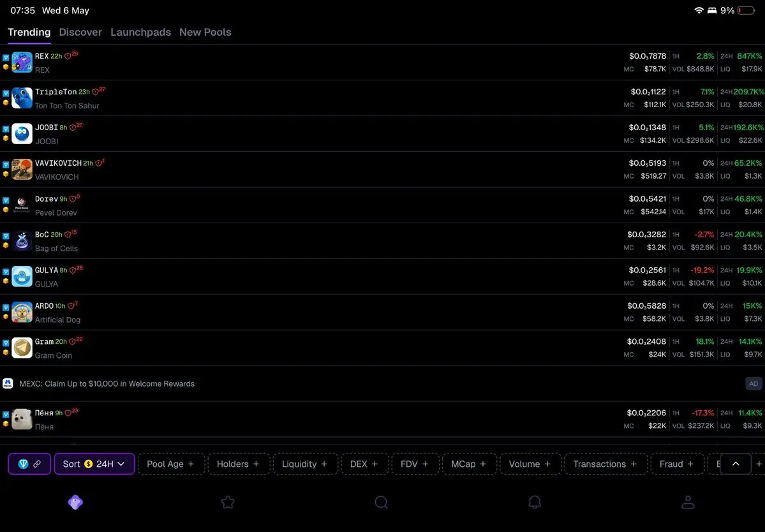Open the VAVIKOVICH token avatar
This screenshot has width=765, height=532.
[22, 169]
